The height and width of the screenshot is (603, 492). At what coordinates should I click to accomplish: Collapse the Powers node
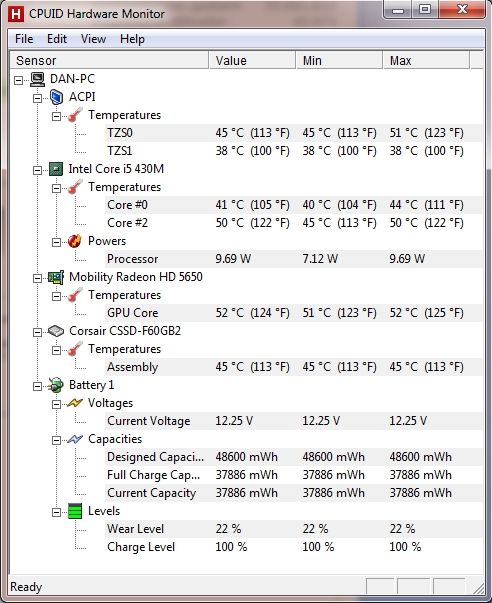[57, 242]
